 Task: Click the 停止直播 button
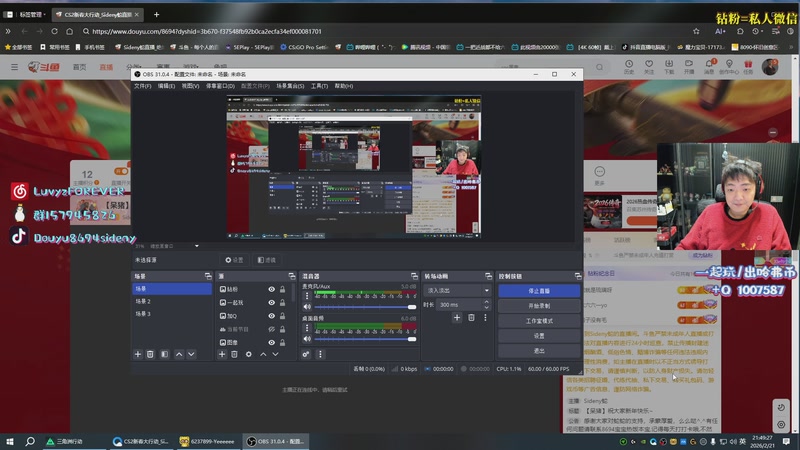(539, 291)
